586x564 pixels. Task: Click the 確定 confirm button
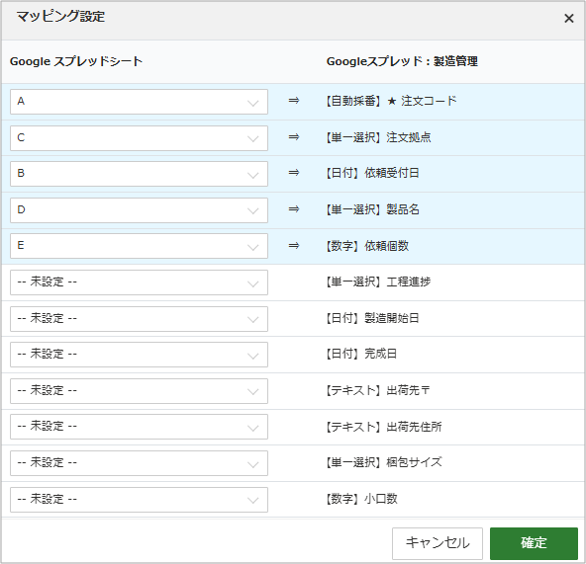tap(534, 543)
